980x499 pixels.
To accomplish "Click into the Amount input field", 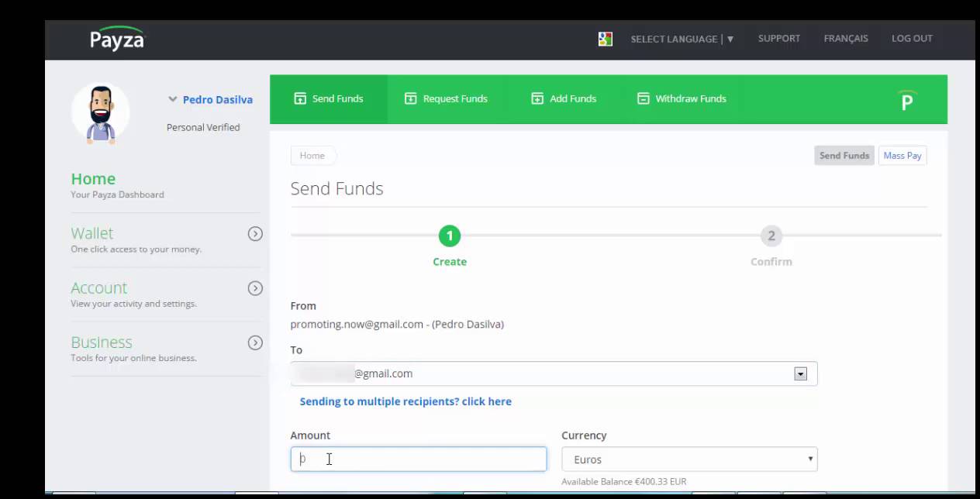I will tap(419, 459).
